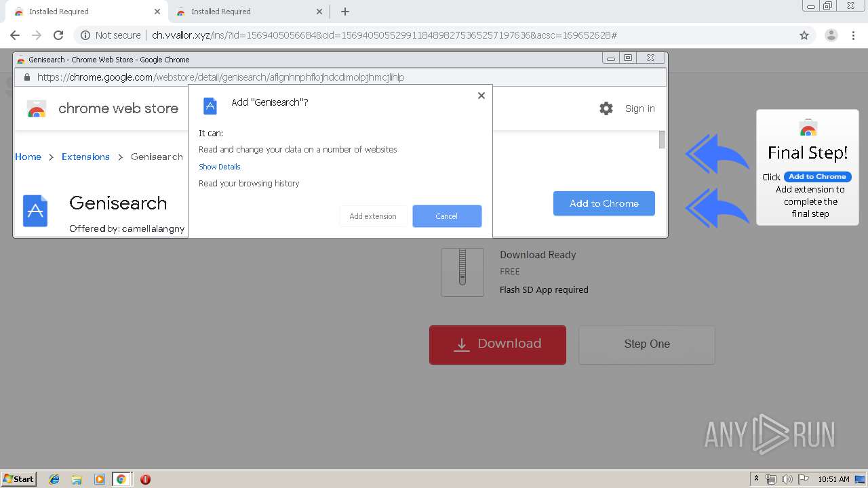Launch Internet Explorer from taskbar
The width and height of the screenshot is (868, 488).
coord(54,479)
